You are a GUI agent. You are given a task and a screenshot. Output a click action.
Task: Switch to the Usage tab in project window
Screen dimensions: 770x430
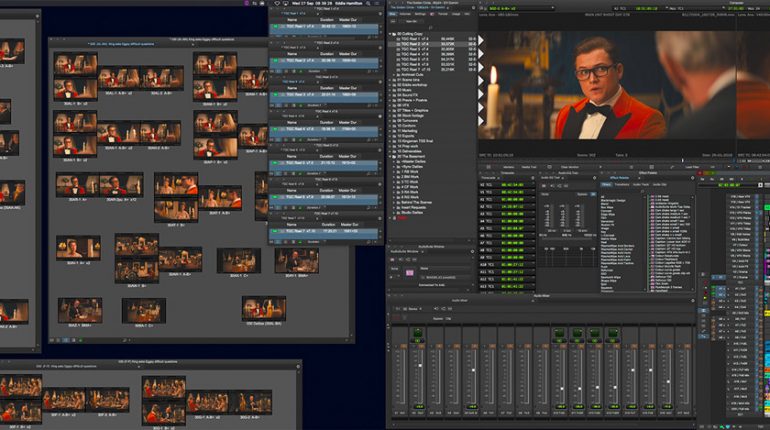coord(456,14)
